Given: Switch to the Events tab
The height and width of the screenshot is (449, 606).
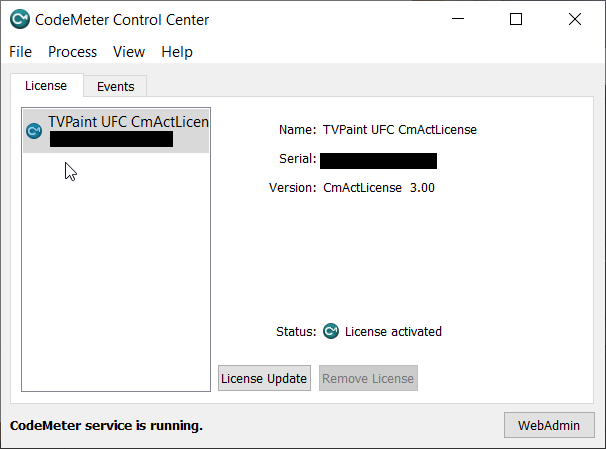Looking at the screenshot, I should tap(116, 86).
